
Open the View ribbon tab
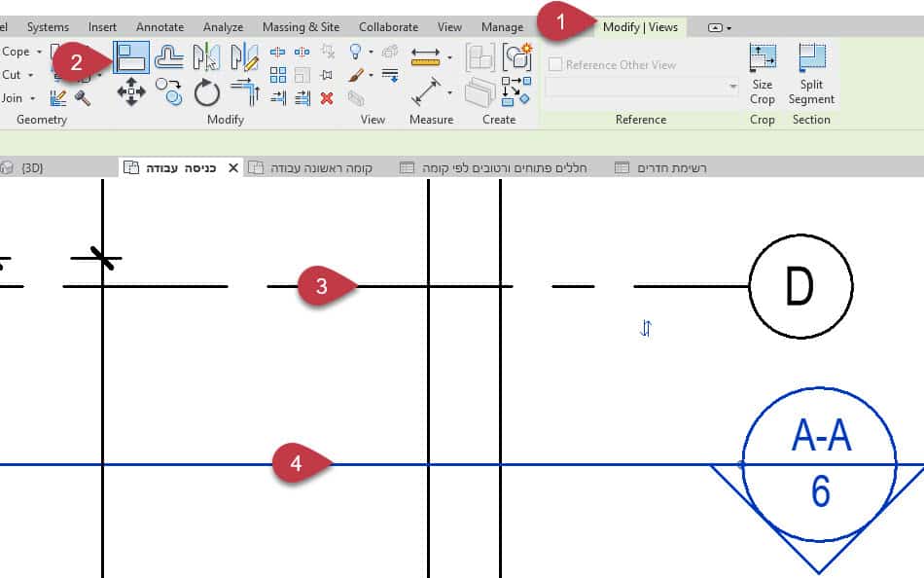pyautogui.click(x=449, y=27)
